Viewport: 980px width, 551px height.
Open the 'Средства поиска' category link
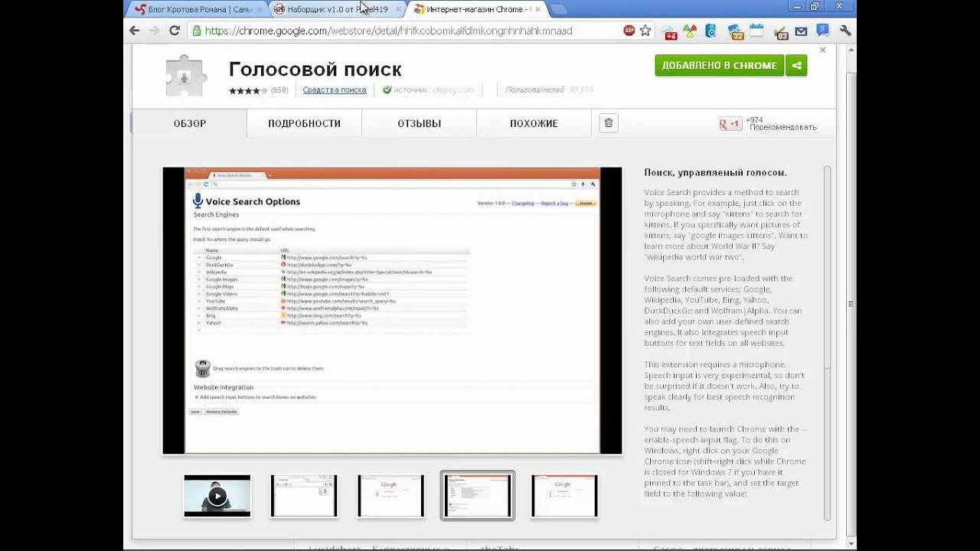click(x=334, y=90)
